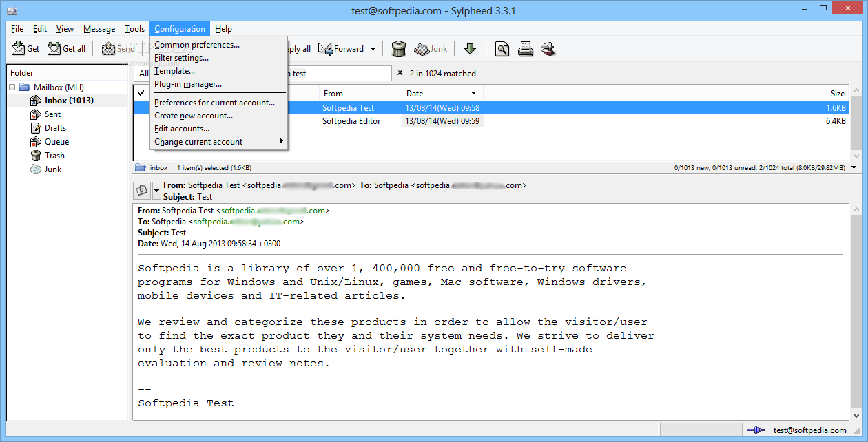
Task: Open the Sent folder
Action: coord(52,114)
